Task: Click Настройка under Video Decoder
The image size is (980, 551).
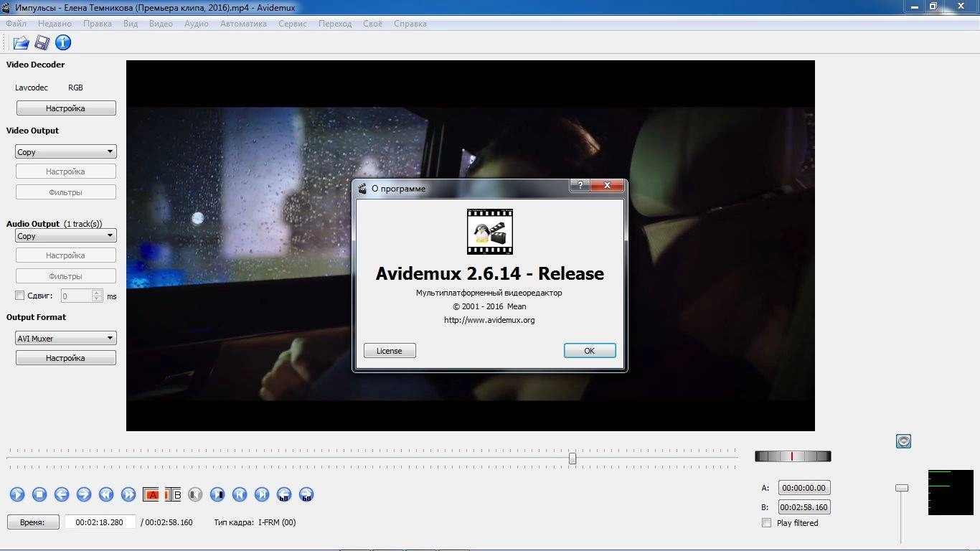Action: 66,108
